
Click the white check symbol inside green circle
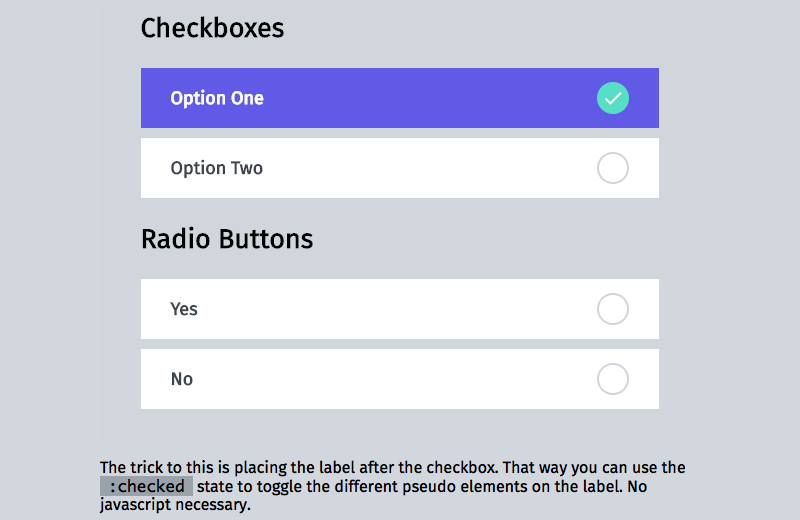coord(613,98)
